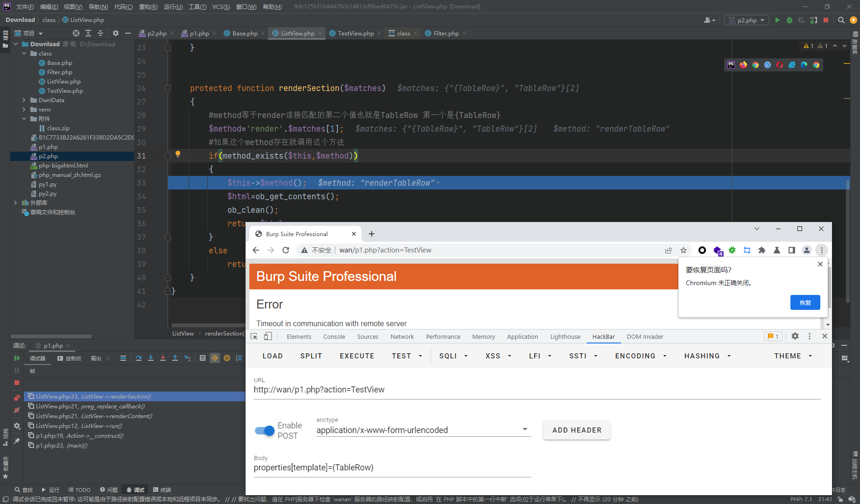Stop the run with red square in top toolbar
This screenshot has width=860, height=504.
[826, 20]
